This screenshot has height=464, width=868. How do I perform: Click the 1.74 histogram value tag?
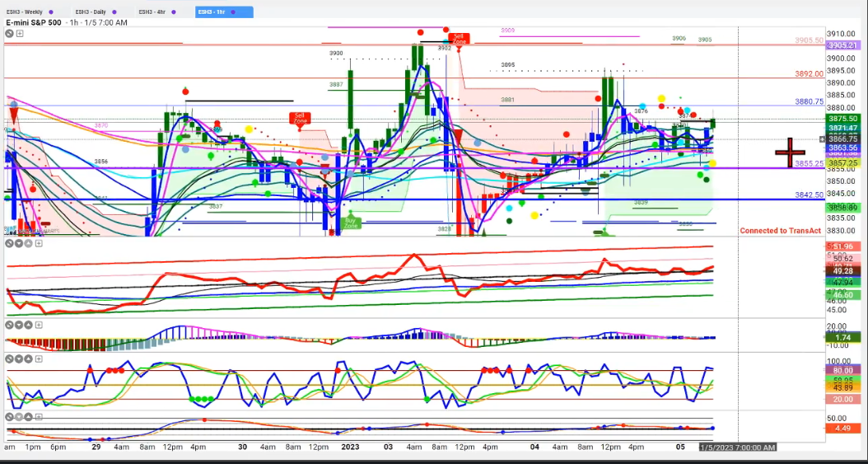click(842, 337)
